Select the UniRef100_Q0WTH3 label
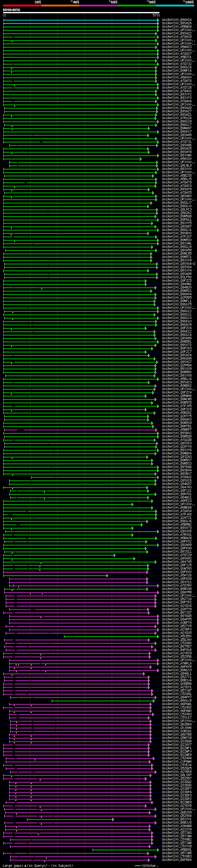This screenshot has height=868, width=197. pos(177,568)
